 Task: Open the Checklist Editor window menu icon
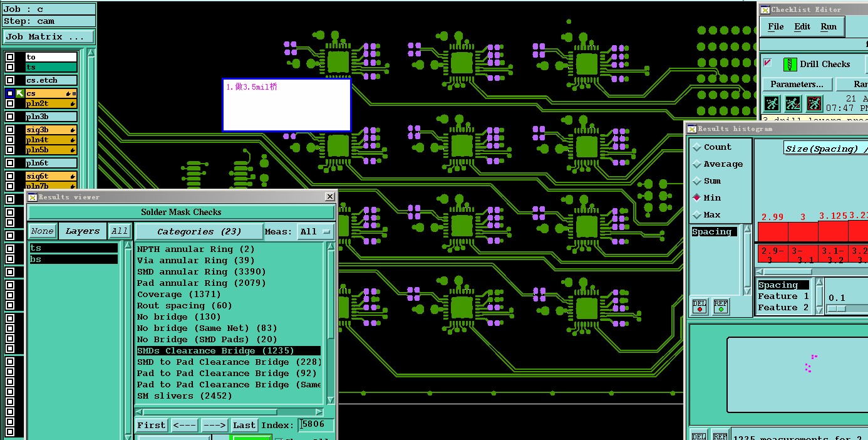pos(765,9)
